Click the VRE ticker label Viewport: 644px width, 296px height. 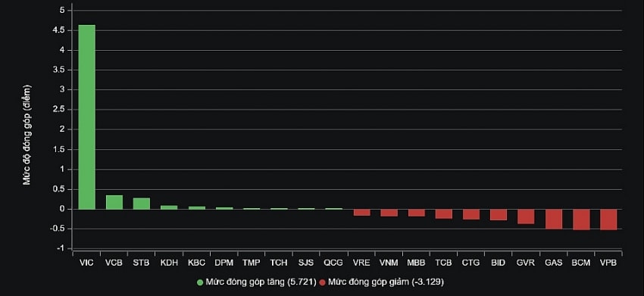pos(361,263)
